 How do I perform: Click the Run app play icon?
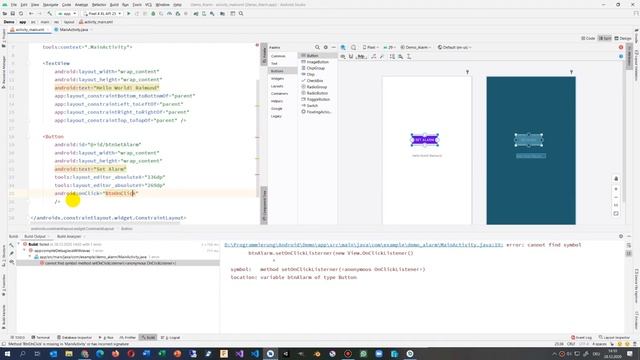click(x=129, y=13)
